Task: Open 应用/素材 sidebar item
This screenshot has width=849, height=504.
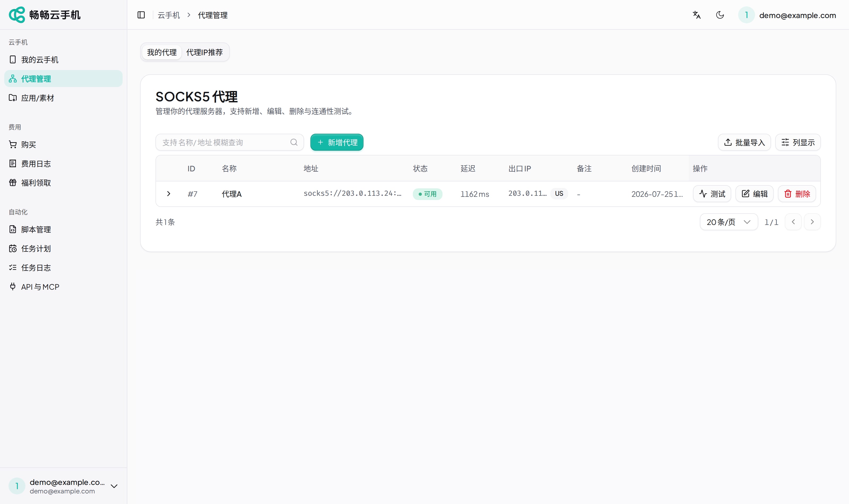Action: point(63,98)
